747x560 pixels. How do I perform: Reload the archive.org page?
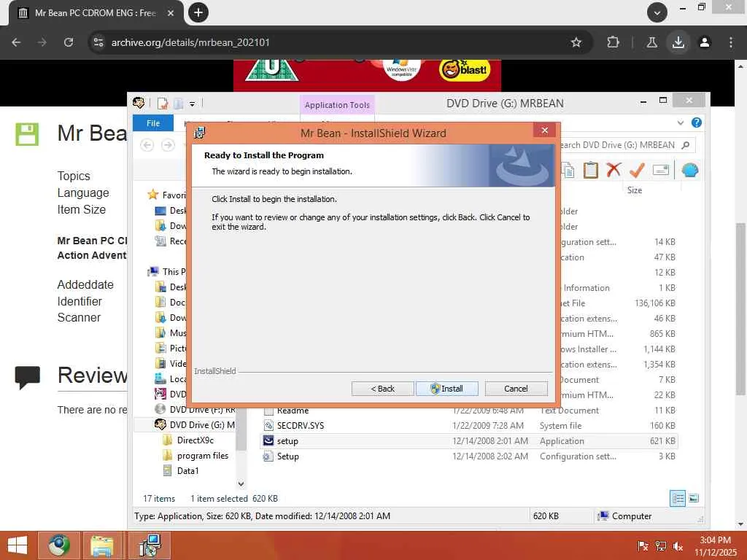(69, 42)
